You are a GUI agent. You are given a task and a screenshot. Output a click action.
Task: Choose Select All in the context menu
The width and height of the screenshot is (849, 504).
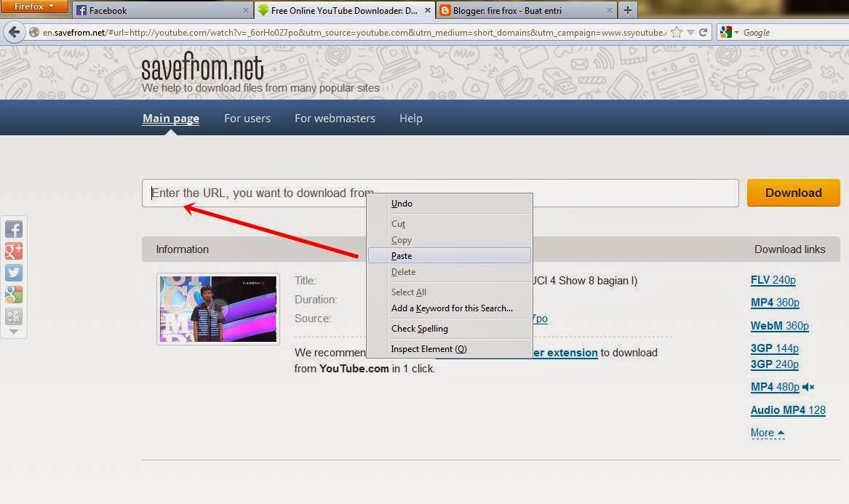click(450, 292)
